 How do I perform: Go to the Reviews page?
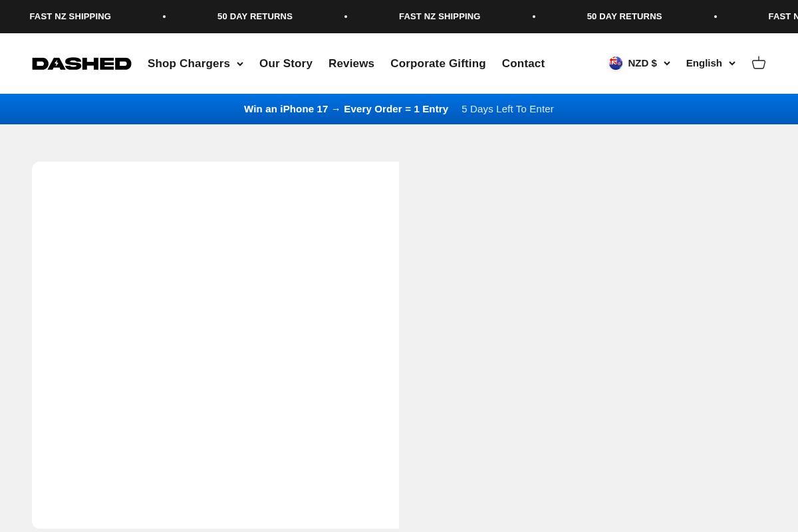click(351, 64)
